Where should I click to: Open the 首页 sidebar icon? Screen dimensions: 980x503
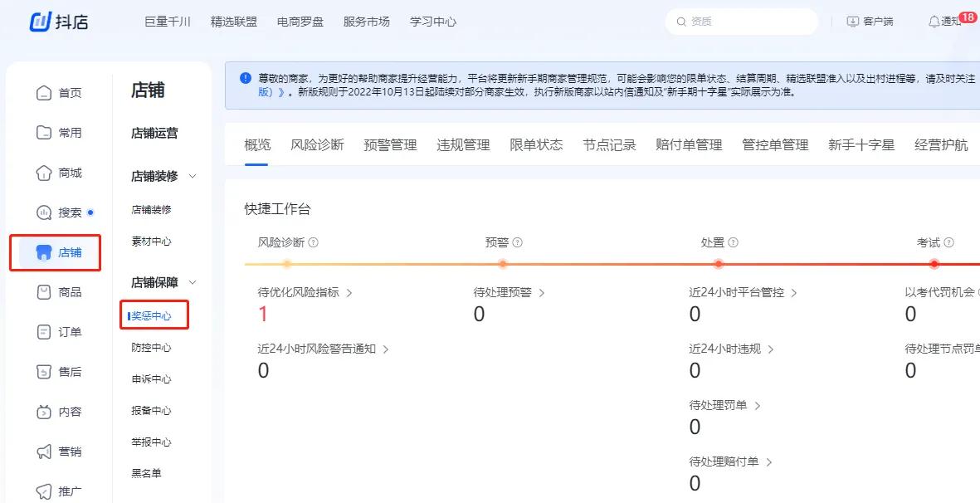click(60, 93)
